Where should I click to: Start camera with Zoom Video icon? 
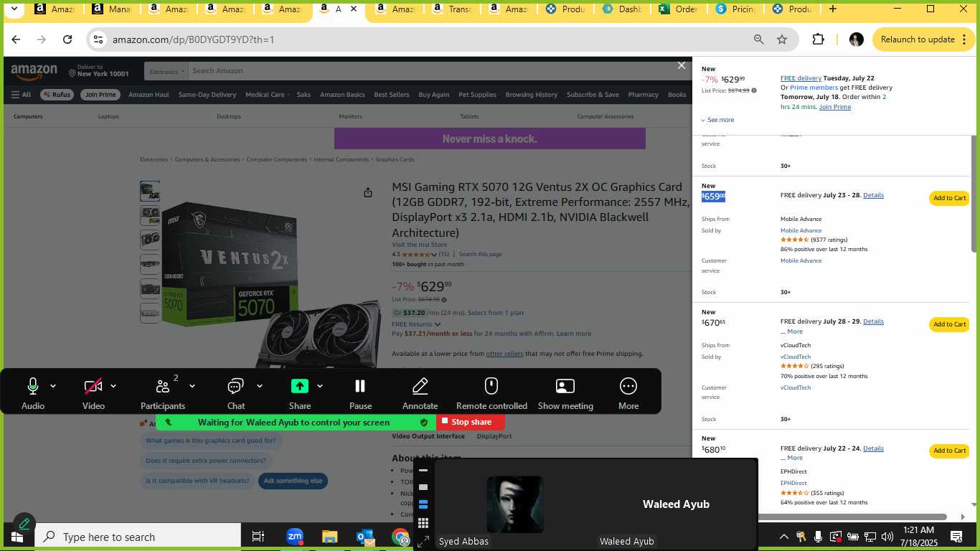(93, 387)
